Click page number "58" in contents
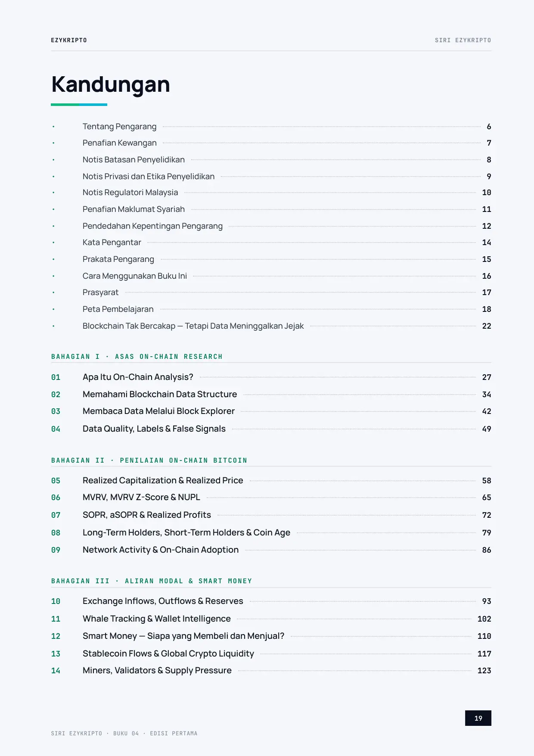 (487, 481)
